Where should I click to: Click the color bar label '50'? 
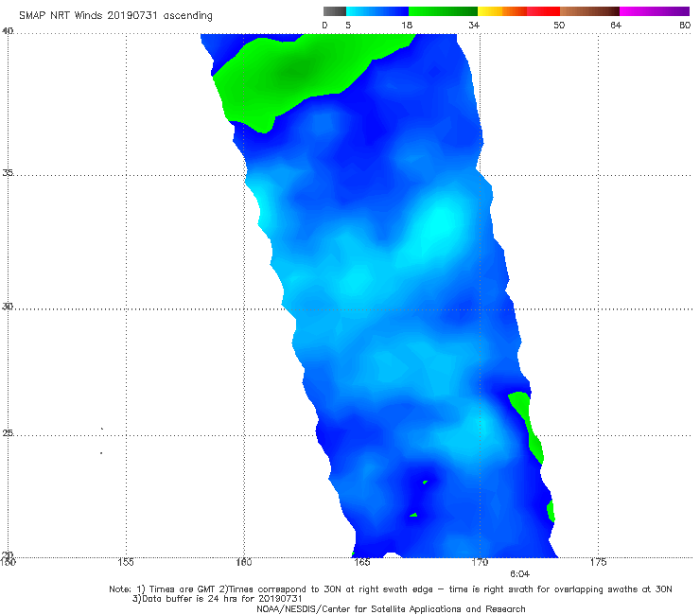tap(559, 25)
